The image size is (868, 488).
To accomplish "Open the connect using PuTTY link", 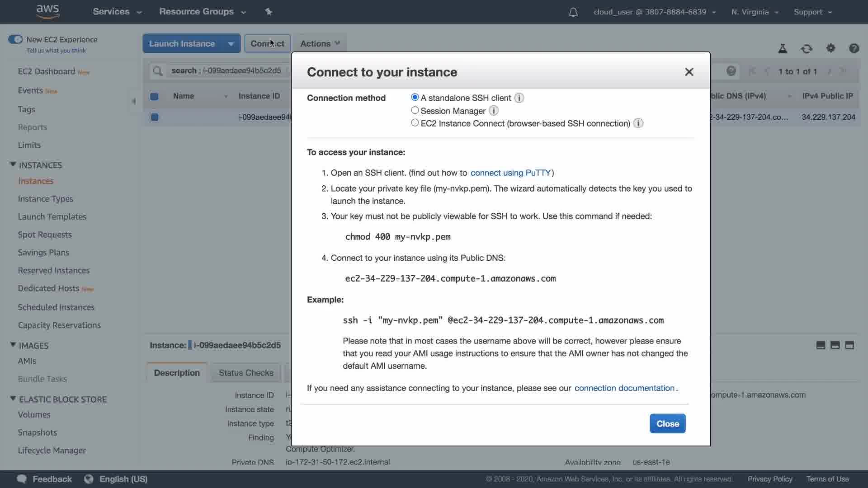I will tap(510, 173).
